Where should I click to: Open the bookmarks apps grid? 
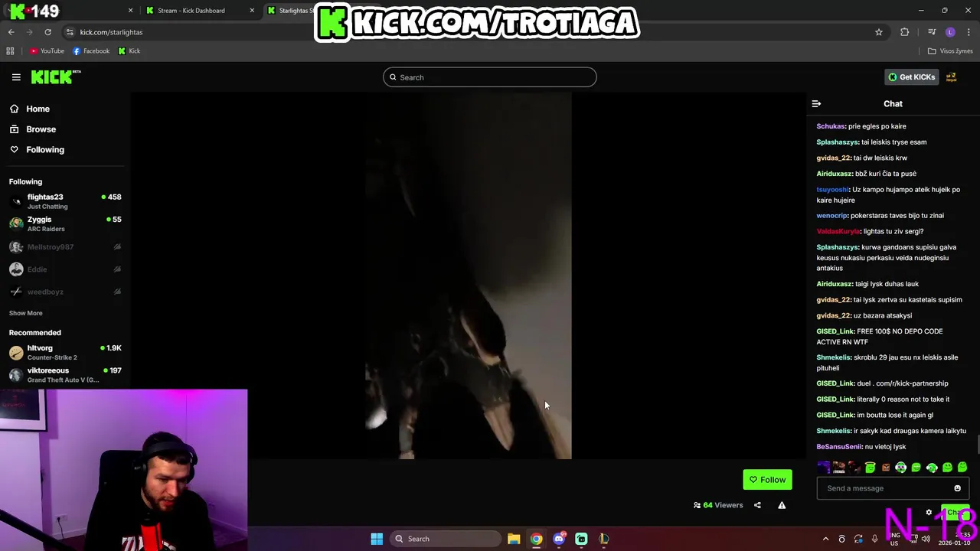[x=10, y=51]
